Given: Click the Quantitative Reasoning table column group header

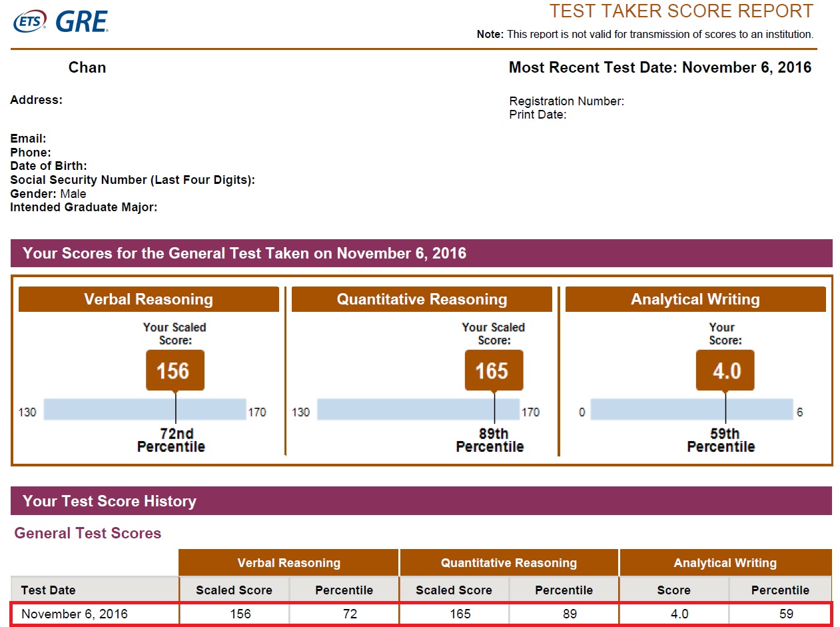Looking at the screenshot, I should pos(509,563).
